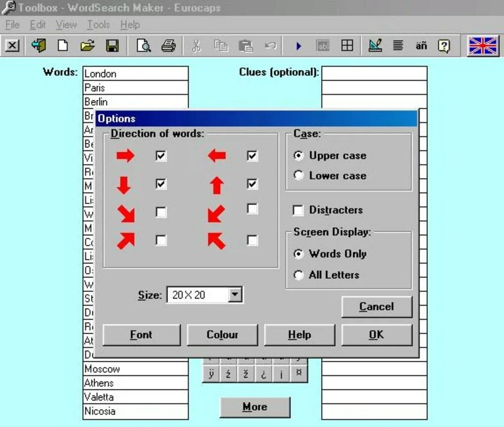
Task: Insert the ¡ inverted exclamation key
Action: (x=281, y=374)
